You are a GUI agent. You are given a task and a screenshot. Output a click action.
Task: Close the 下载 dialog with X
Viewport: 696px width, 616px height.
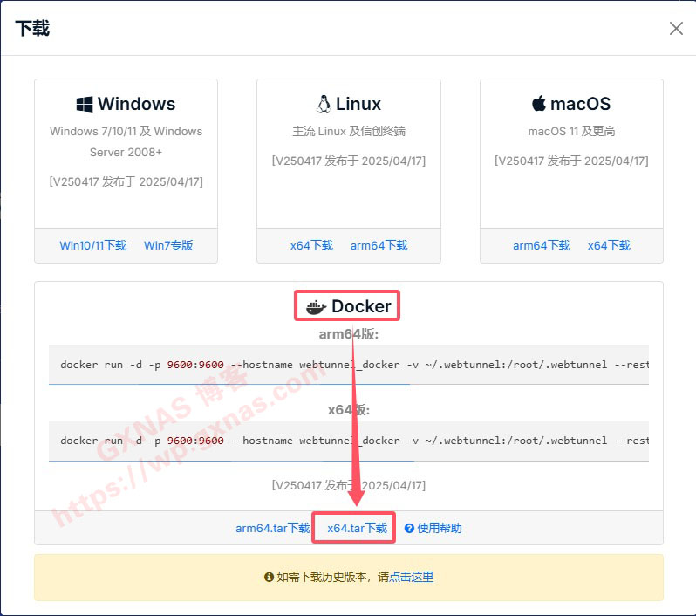[676, 29]
